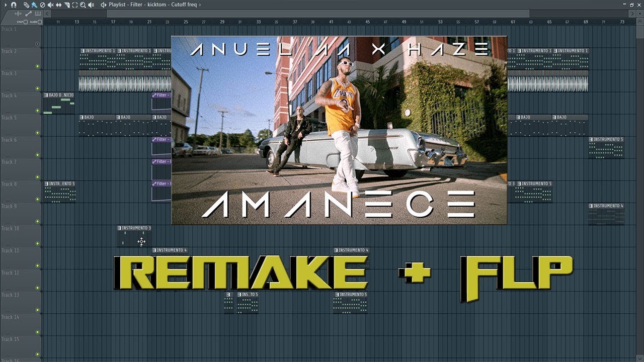Toggle Track 1 mute switch
The height and width of the screenshot is (362, 644).
click(x=37, y=44)
